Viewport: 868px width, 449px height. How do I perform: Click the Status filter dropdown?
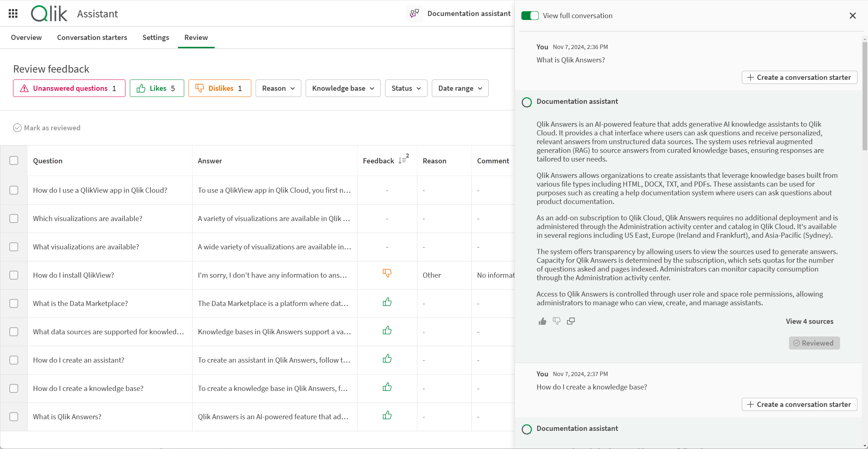tap(405, 88)
